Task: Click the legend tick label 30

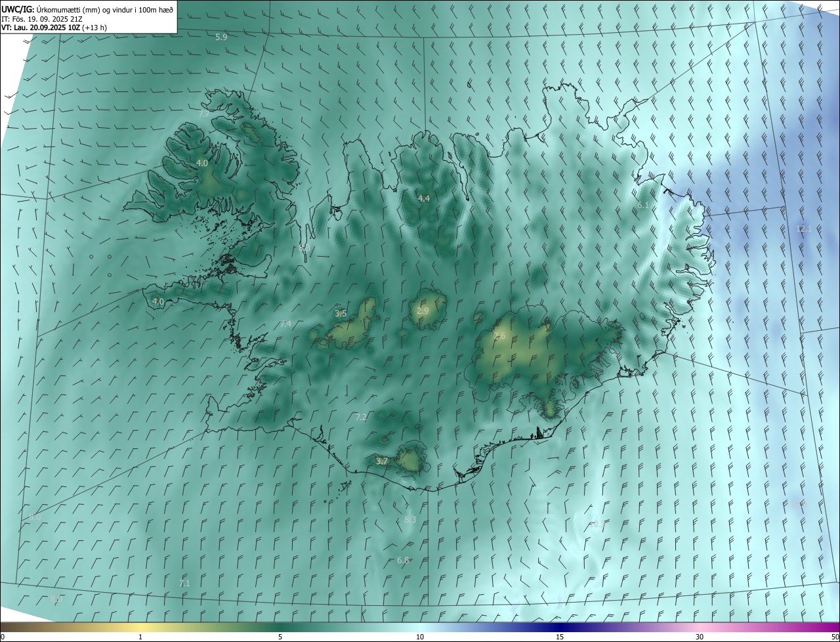Action: tap(700, 637)
